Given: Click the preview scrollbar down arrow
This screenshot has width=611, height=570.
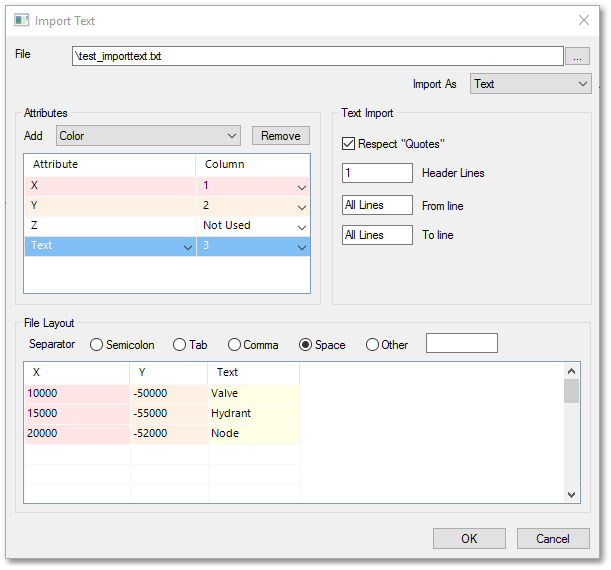Looking at the screenshot, I should coord(571,495).
